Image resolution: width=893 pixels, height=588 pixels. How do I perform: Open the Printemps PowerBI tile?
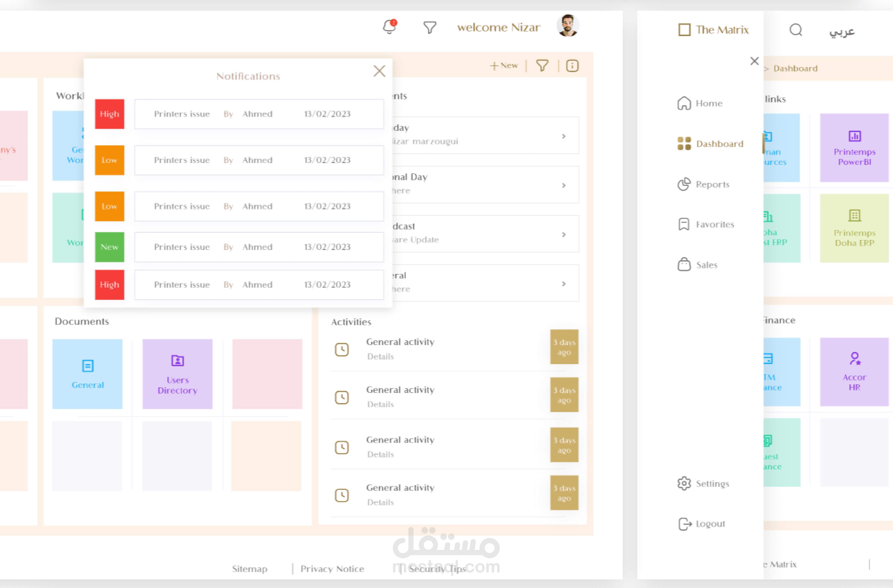(x=854, y=148)
